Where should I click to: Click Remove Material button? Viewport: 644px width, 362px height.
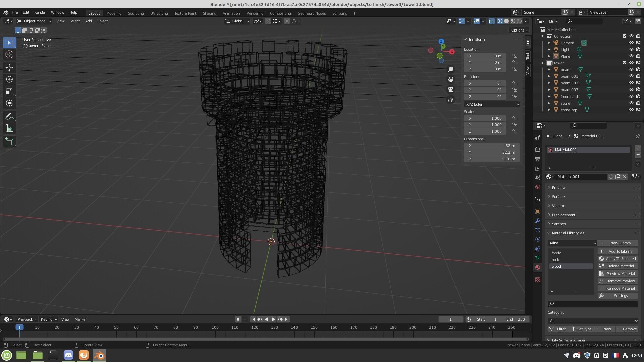pos(618,288)
